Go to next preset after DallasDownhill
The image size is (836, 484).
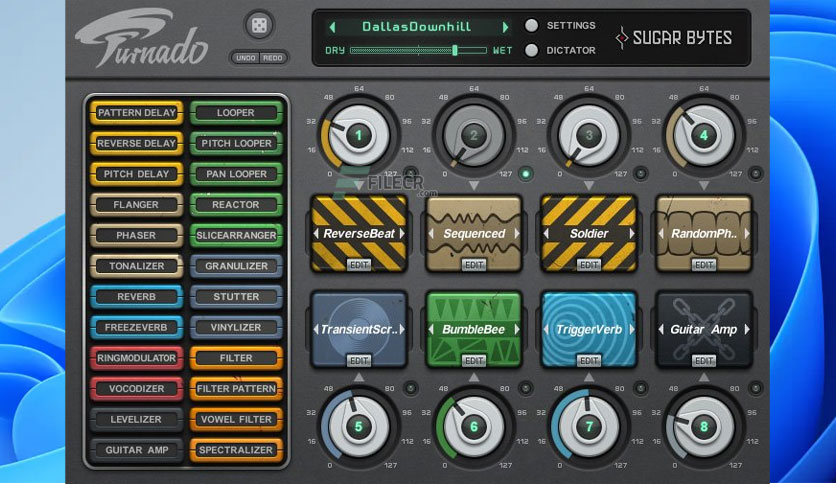tap(504, 27)
